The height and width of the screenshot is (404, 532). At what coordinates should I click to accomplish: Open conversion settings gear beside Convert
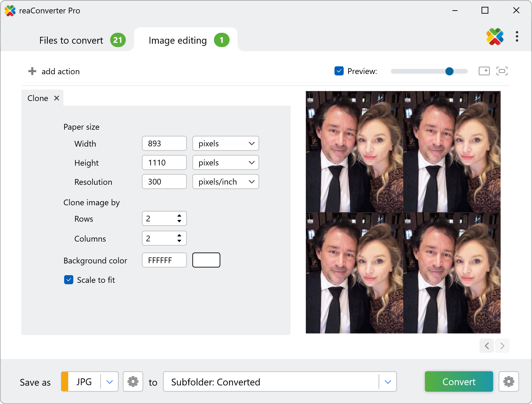509,382
